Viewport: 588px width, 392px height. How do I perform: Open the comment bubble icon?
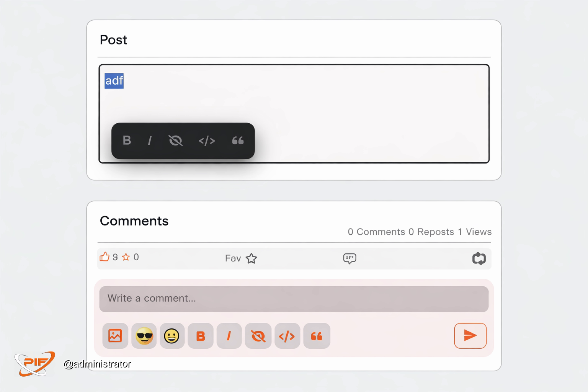pos(350,258)
